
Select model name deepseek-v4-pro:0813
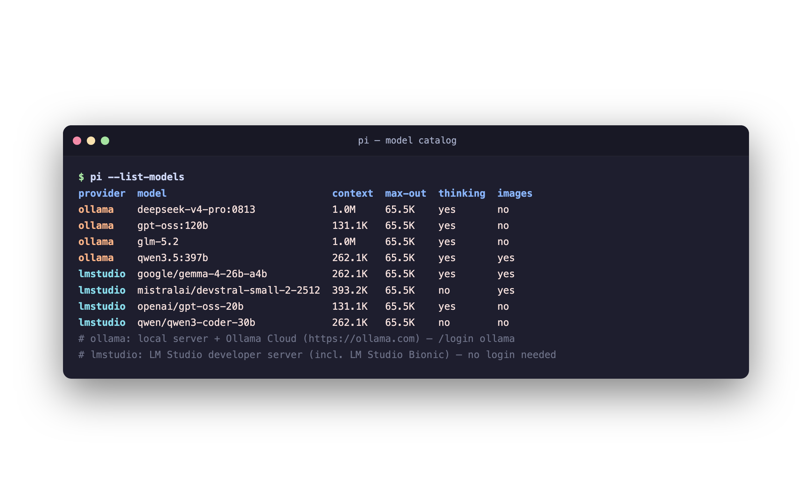click(x=196, y=210)
